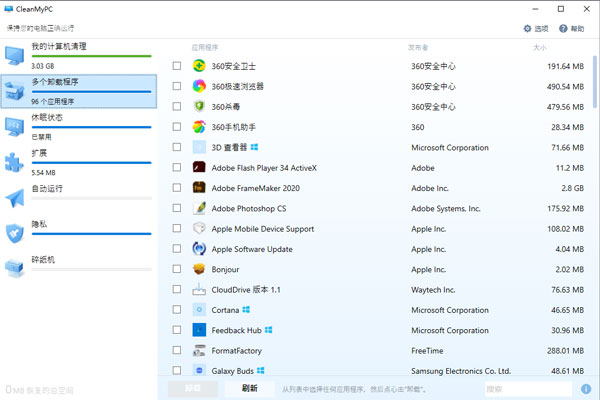The width and height of the screenshot is (600, 400).
Task: Click the Windows Store badge beside 3D 查看器
Action: click(x=254, y=147)
